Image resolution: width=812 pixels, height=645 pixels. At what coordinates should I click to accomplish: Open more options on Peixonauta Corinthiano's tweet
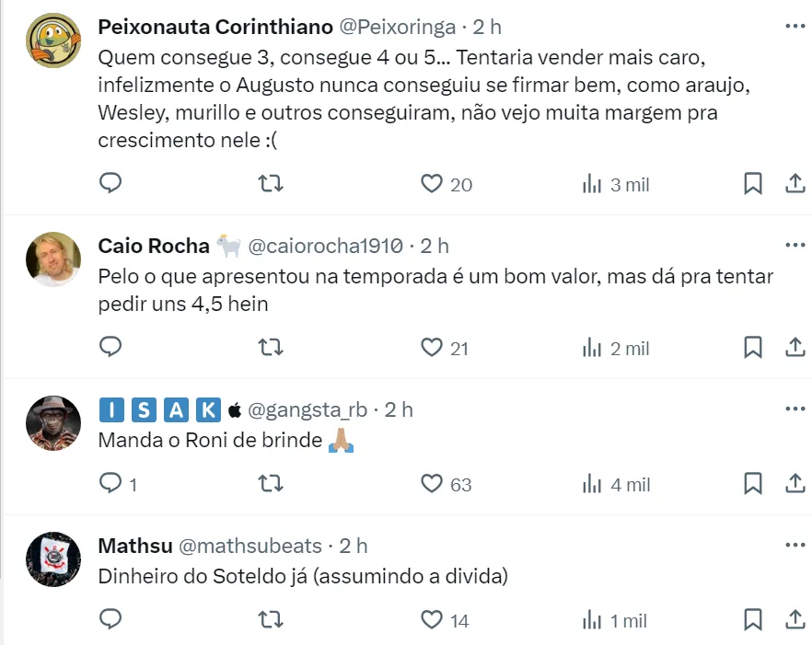[x=795, y=27]
